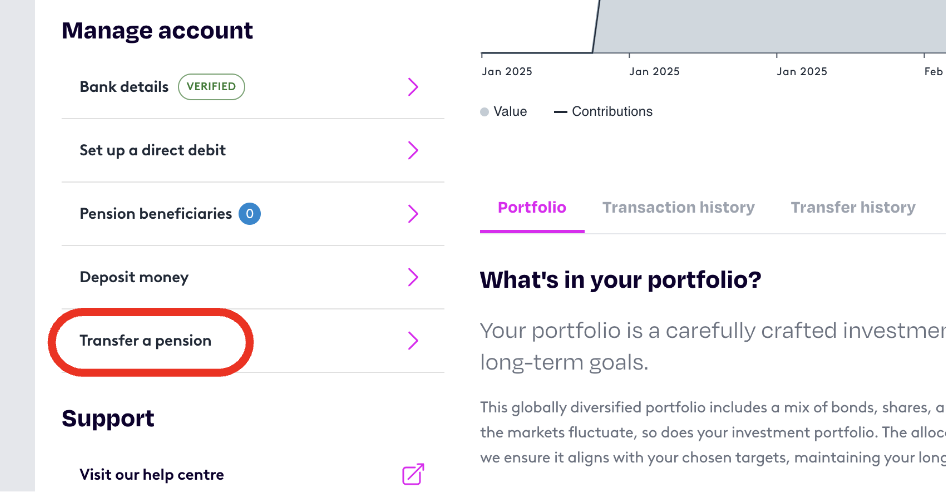Screen dimensions: 946x502
Task: Toggle the Contributions legend item
Action: point(603,112)
